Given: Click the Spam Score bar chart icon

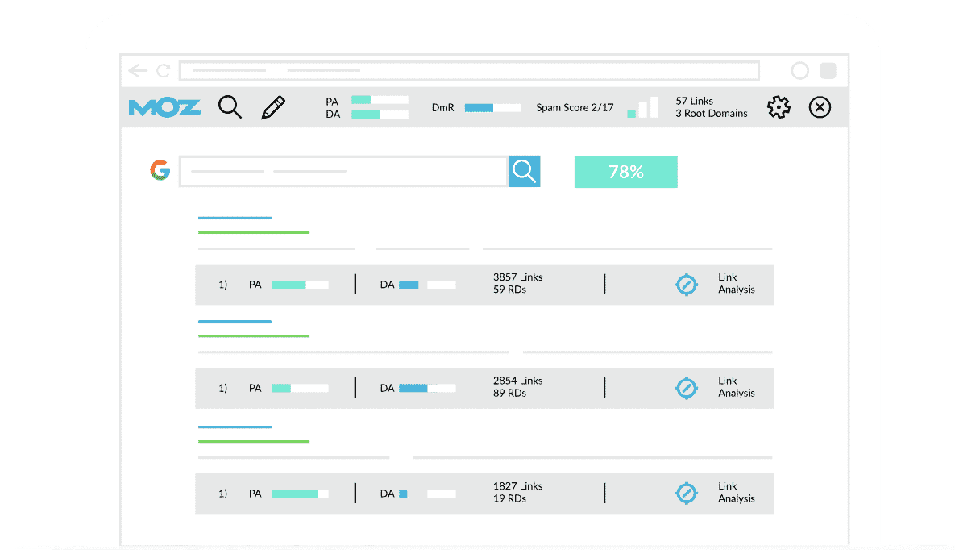Looking at the screenshot, I should tap(643, 107).
